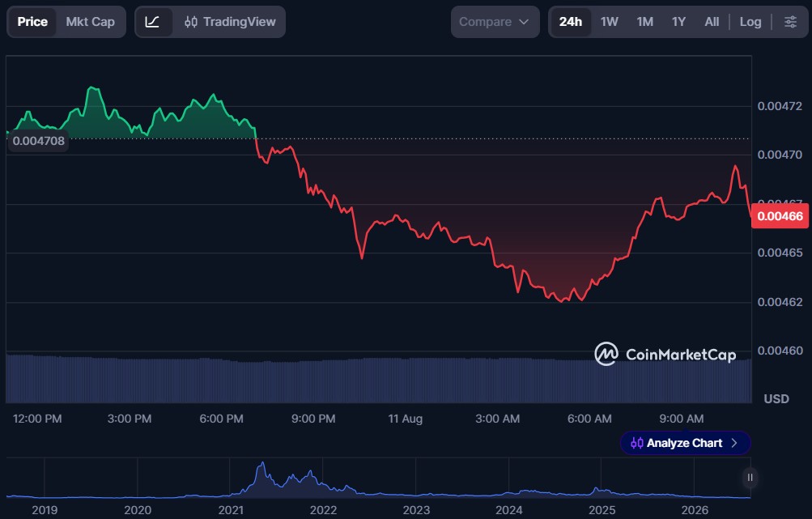The image size is (812, 519).
Task: Select the 1Y time range
Action: (x=678, y=22)
